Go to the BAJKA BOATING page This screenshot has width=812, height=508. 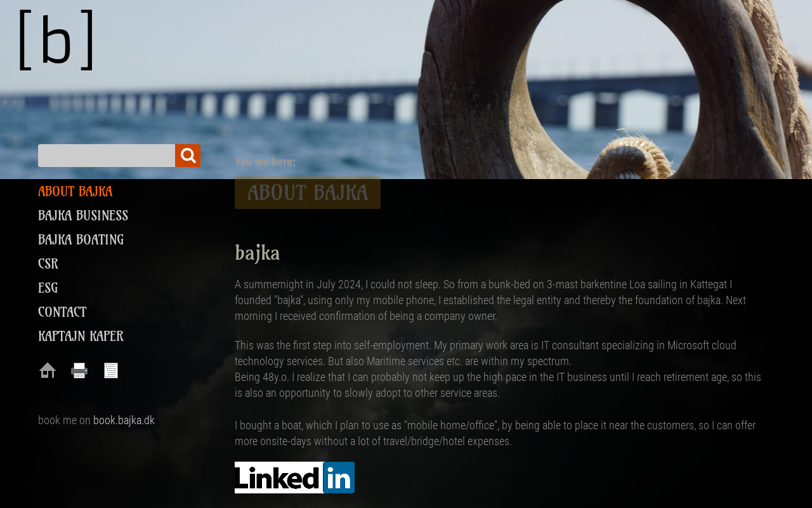coord(81,240)
